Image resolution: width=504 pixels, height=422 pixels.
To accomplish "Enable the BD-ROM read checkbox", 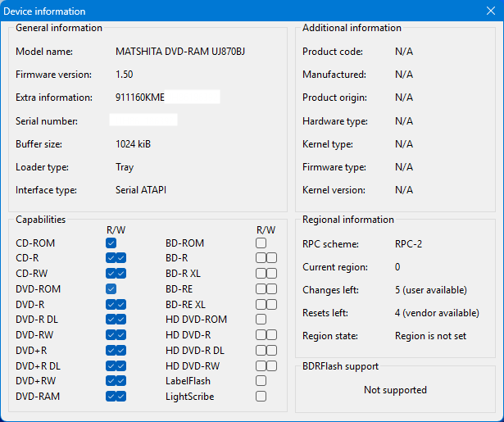I will [x=261, y=243].
